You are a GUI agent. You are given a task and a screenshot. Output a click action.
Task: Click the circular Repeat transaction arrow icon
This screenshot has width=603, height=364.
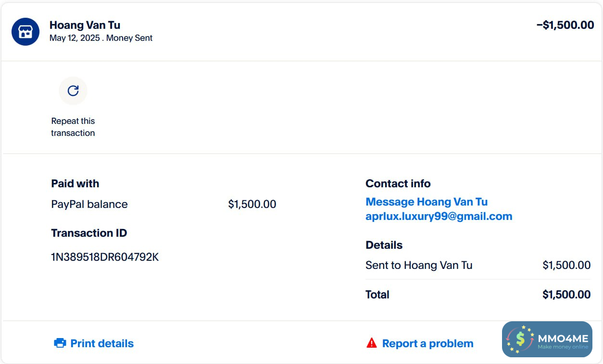(x=73, y=91)
